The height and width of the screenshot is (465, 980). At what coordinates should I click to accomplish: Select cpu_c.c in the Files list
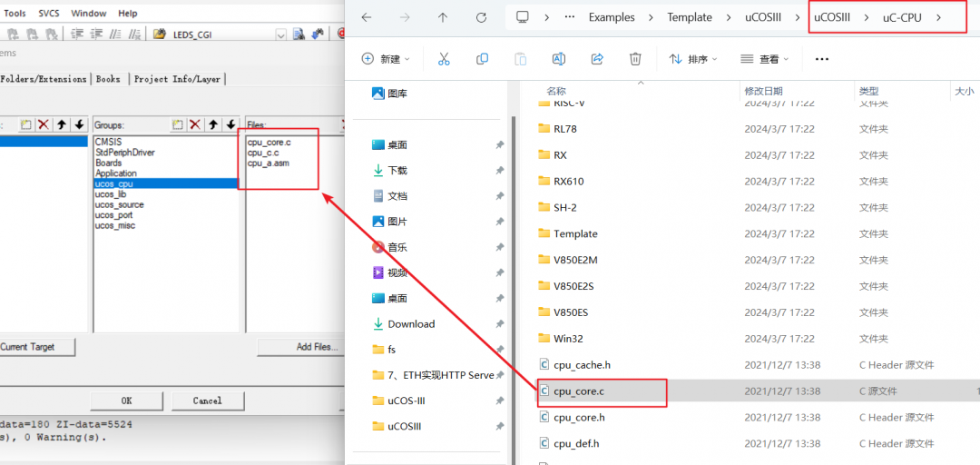tap(263, 153)
